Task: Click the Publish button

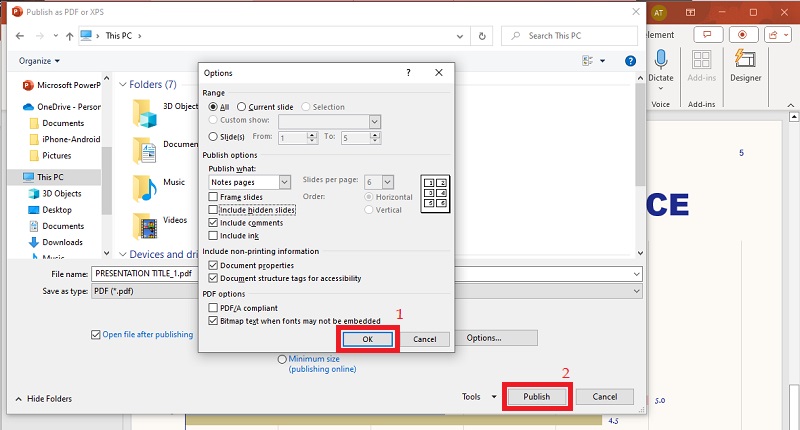Action: pos(537,396)
